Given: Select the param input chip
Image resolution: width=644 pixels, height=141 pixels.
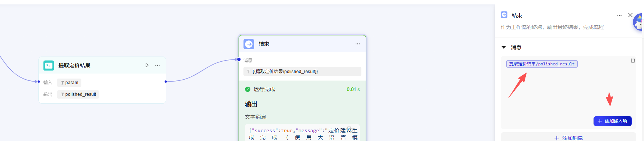Looking at the screenshot, I should [x=69, y=83].
